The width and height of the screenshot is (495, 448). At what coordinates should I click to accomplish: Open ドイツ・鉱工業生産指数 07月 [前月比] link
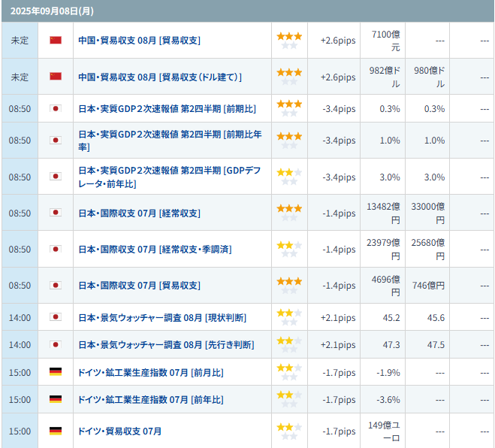[x=150, y=373]
